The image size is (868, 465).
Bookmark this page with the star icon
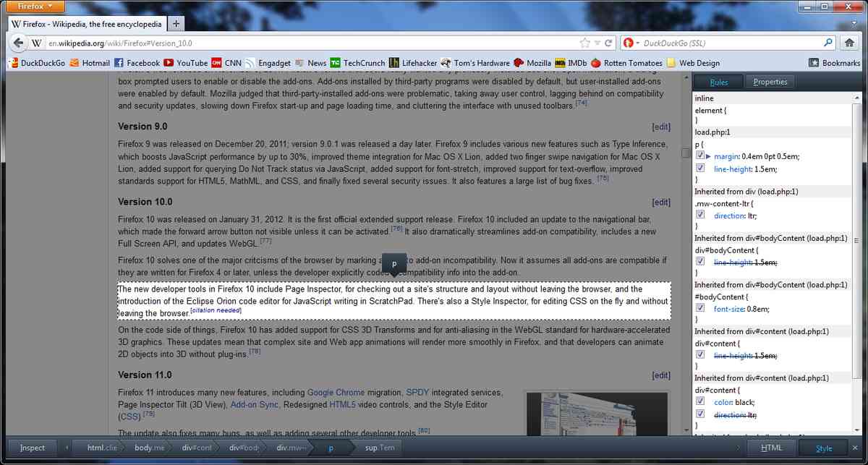(x=584, y=43)
